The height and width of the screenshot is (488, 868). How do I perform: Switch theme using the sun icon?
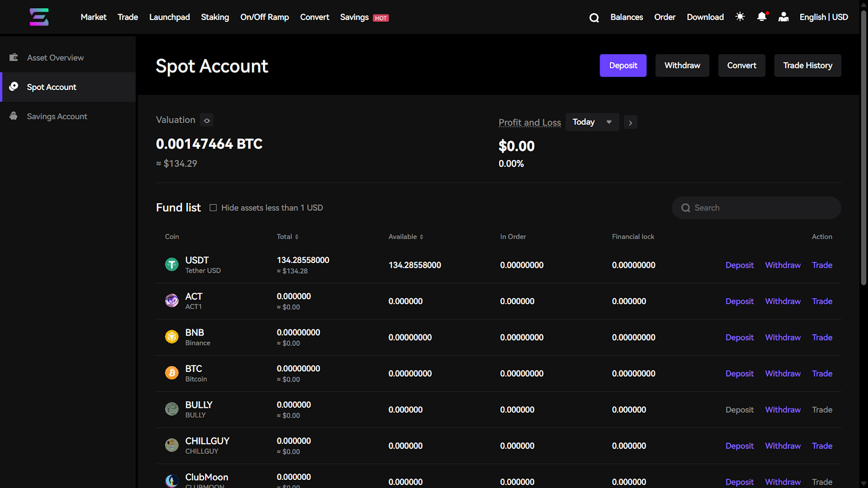(740, 17)
